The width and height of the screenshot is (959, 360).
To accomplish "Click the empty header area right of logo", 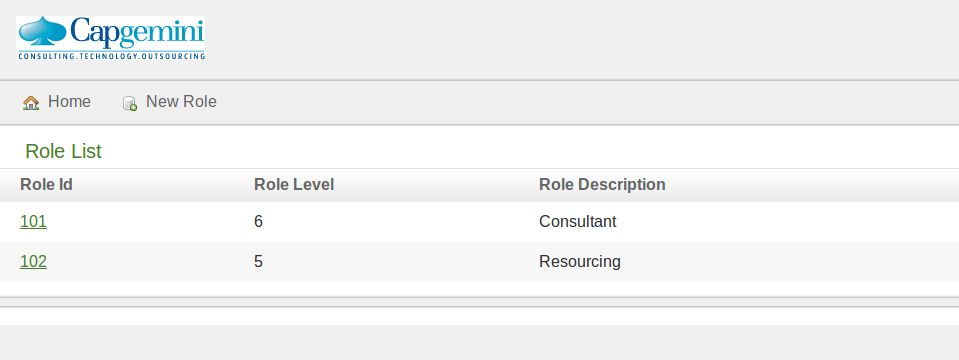I will [581, 38].
